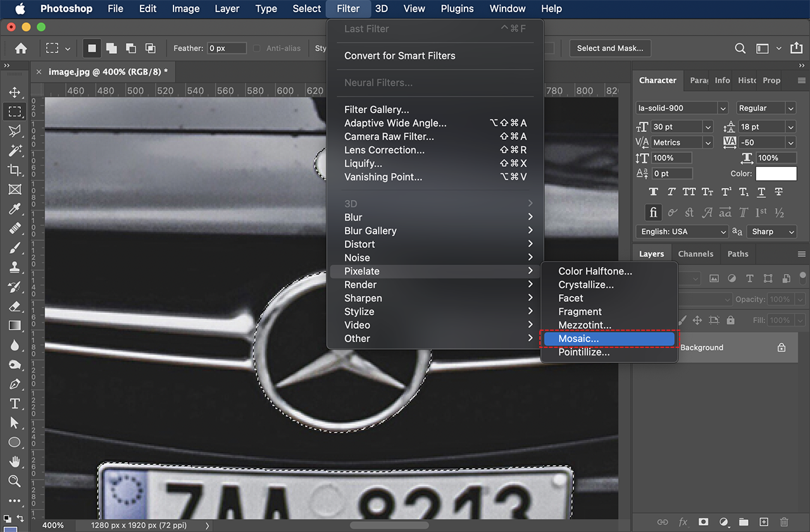Delete layer using the trash icon
This screenshot has height=532, width=810.
pyautogui.click(x=784, y=522)
